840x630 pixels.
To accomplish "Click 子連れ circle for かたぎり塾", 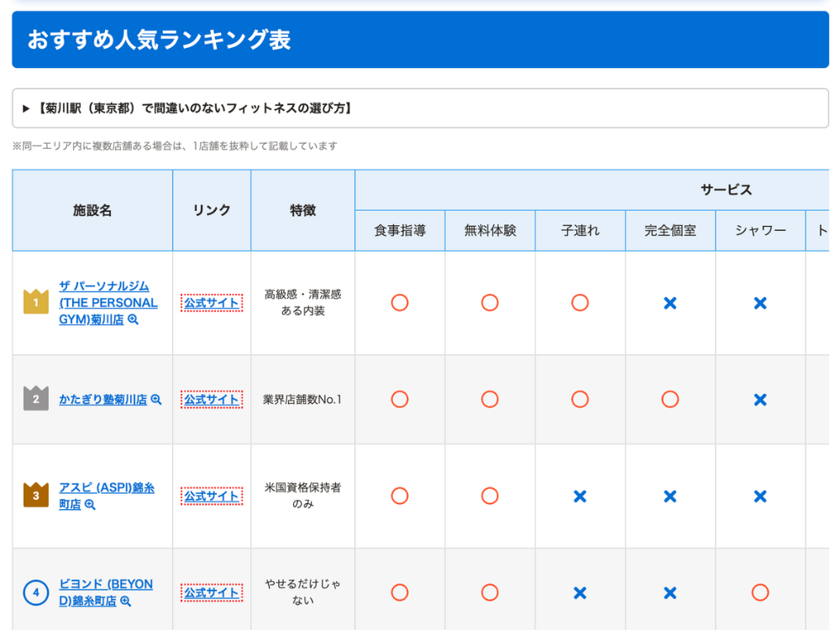I will tap(580, 399).
